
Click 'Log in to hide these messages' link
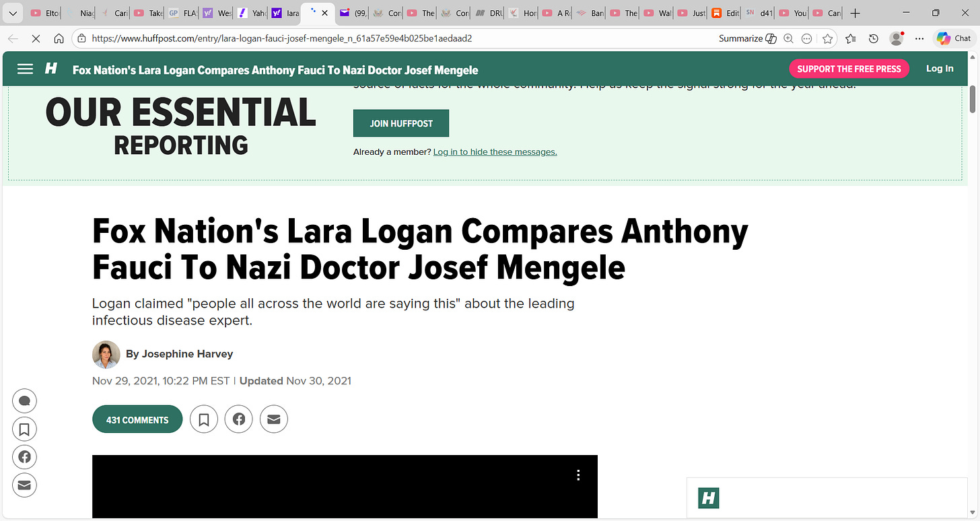495,152
